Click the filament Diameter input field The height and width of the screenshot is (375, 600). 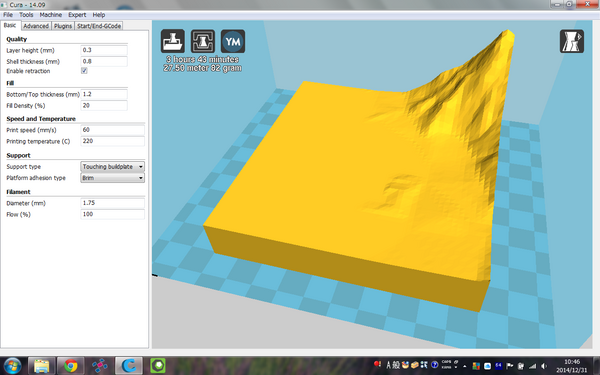coord(112,203)
